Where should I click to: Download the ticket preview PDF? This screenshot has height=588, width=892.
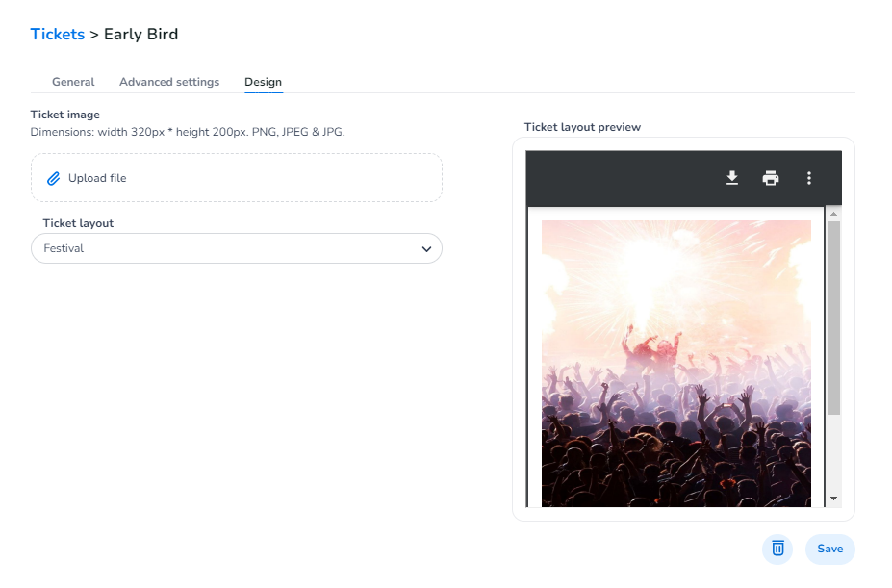pos(732,178)
